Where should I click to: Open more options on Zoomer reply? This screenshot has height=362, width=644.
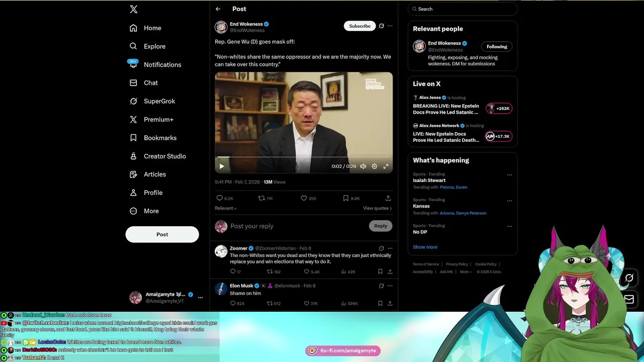tap(390, 248)
